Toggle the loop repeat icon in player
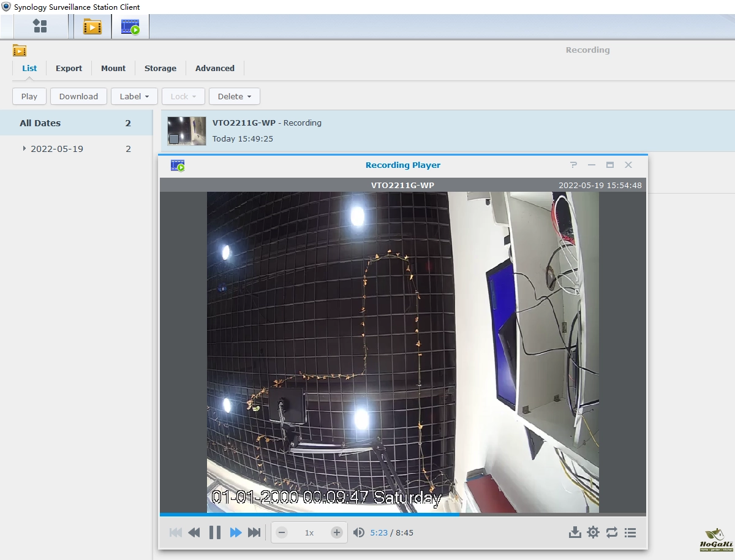The height and width of the screenshot is (560, 735). pos(612,532)
